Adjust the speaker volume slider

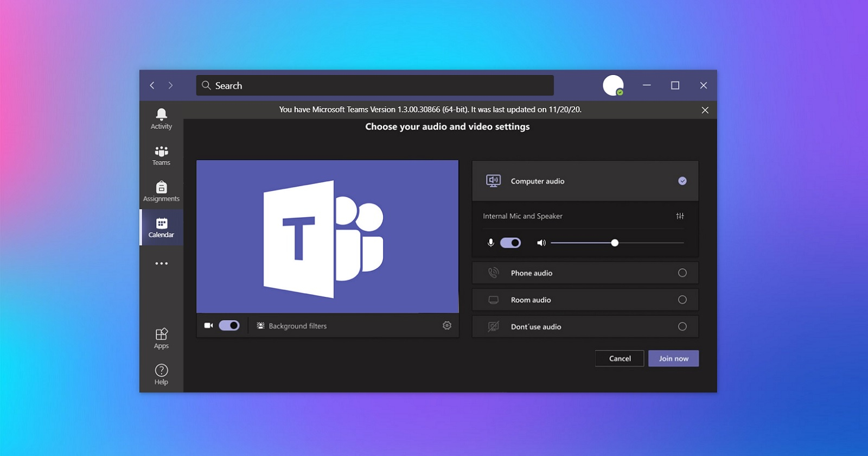615,243
